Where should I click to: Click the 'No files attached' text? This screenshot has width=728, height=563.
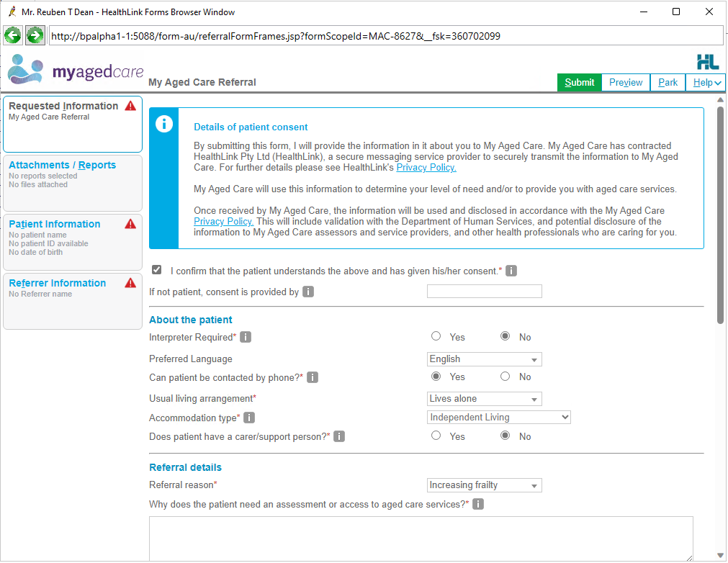point(37,184)
